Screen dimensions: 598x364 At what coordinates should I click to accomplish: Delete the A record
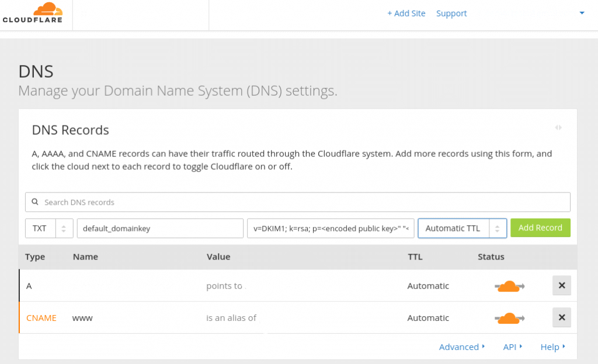coord(562,286)
